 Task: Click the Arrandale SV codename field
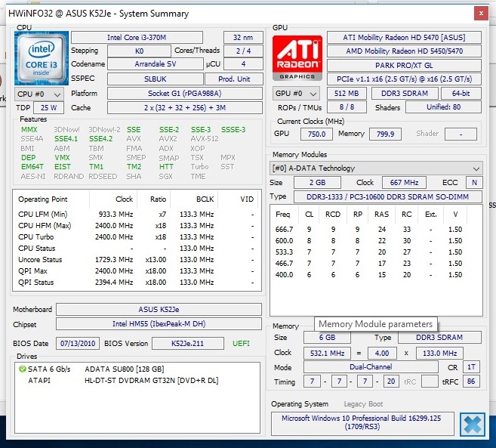155,64
